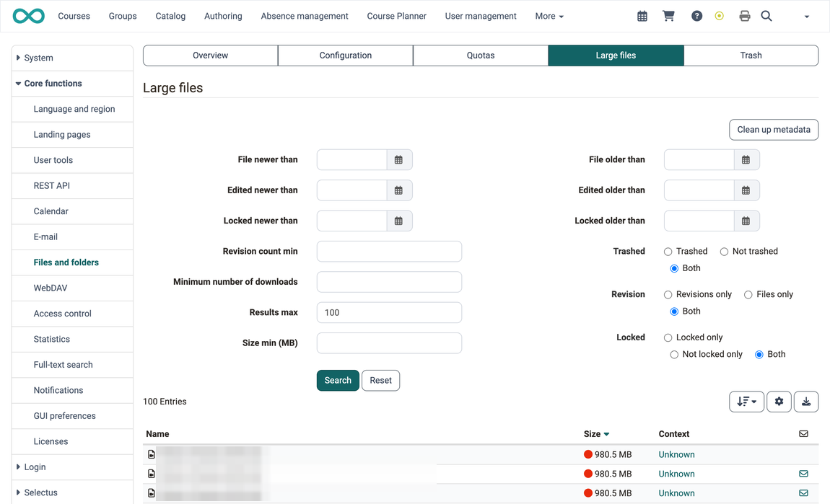Viewport: 830px width, 504px height.
Task: Click the table settings gear icon
Action: pos(779,402)
